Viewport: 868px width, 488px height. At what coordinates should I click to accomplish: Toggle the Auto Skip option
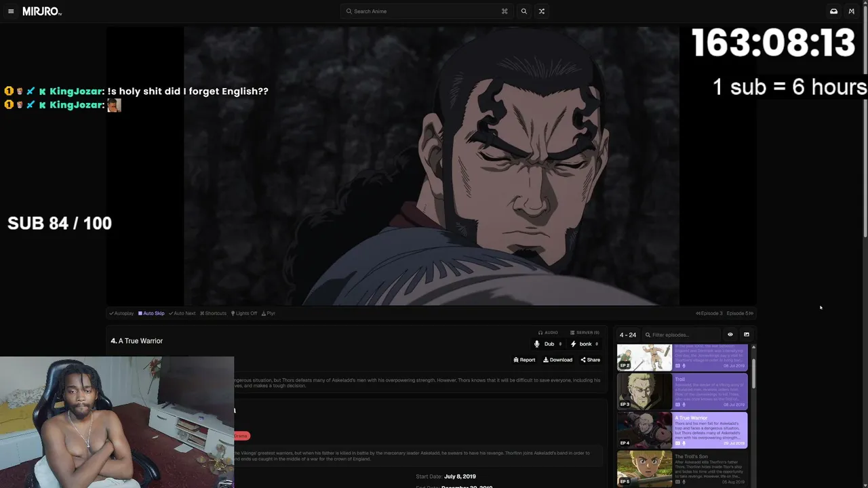tap(151, 313)
